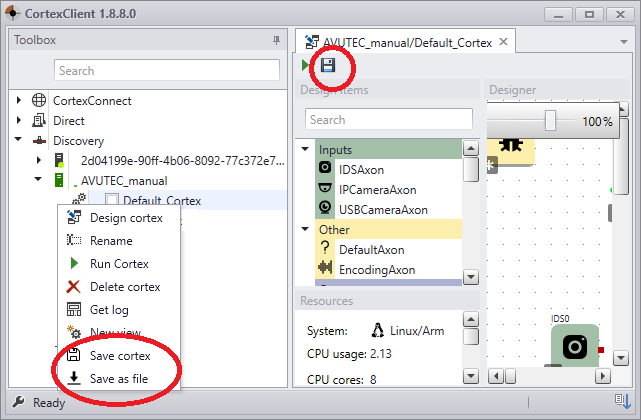Choose Save as file from context menu
The image size is (641, 420).
[x=119, y=378]
